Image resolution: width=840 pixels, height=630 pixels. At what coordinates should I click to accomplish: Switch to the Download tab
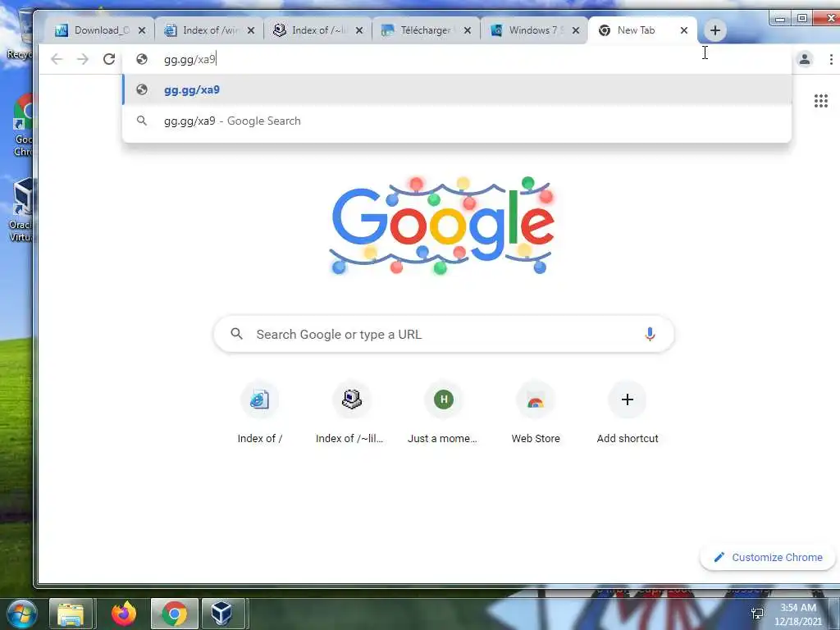(99, 30)
